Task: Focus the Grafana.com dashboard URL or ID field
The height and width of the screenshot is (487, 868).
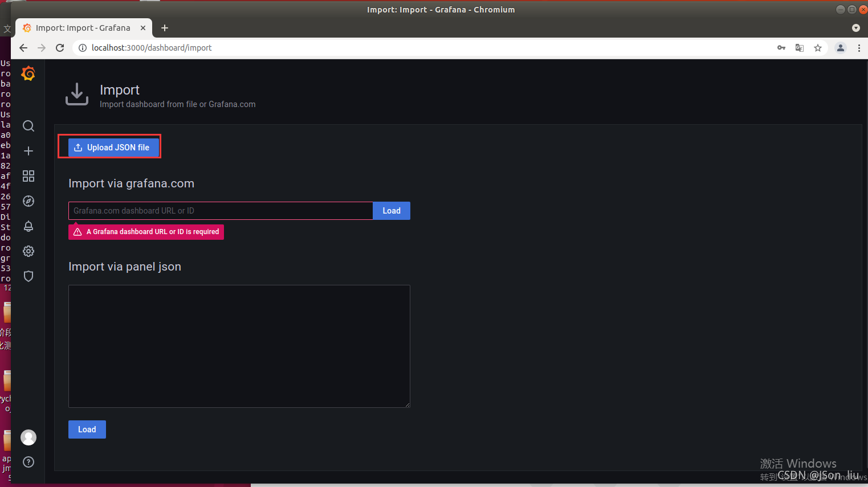Action: point(221,211)
